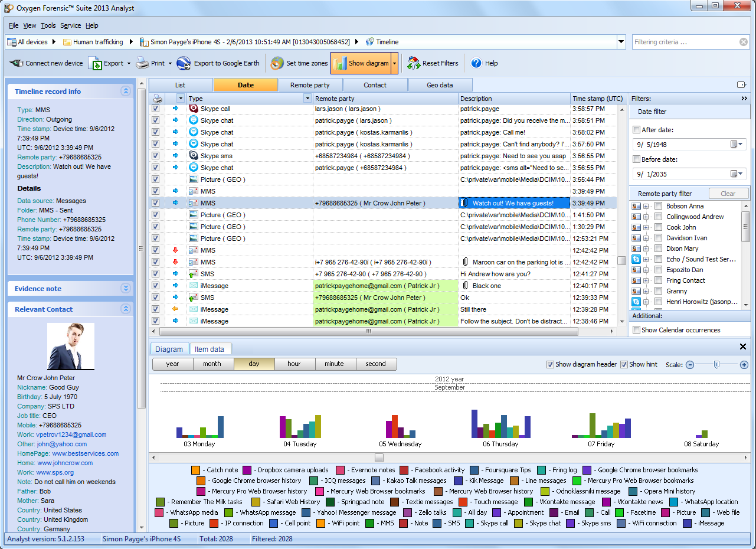Check the Cook John filter checkbox

pyautogui.click(x=658, y=227)
